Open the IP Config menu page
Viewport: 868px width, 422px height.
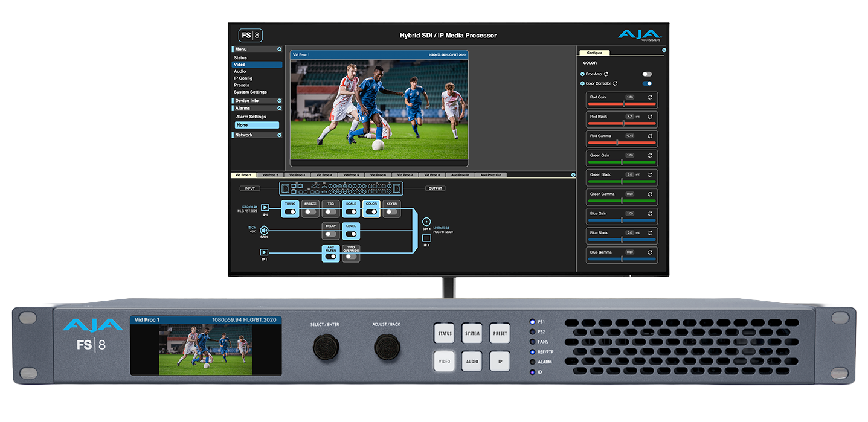243,78
